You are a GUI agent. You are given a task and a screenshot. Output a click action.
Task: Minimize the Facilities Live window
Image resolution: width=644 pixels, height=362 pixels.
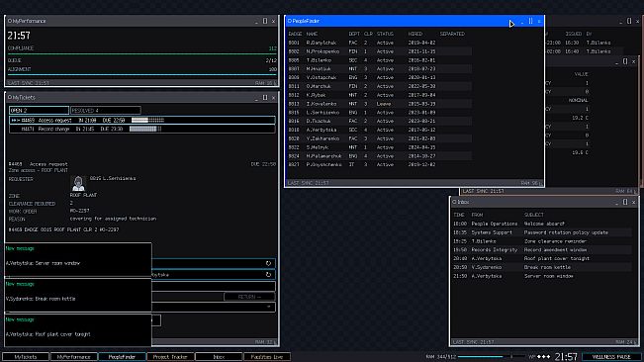tap(616, 61)
